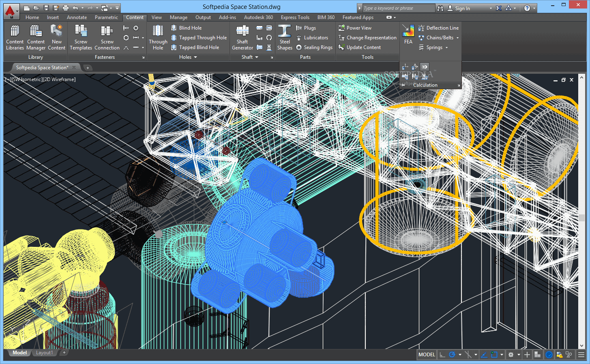Click Power View button
Image resolution: width=590 pixels, height=364 pixels.
click(x=355, y=28)
